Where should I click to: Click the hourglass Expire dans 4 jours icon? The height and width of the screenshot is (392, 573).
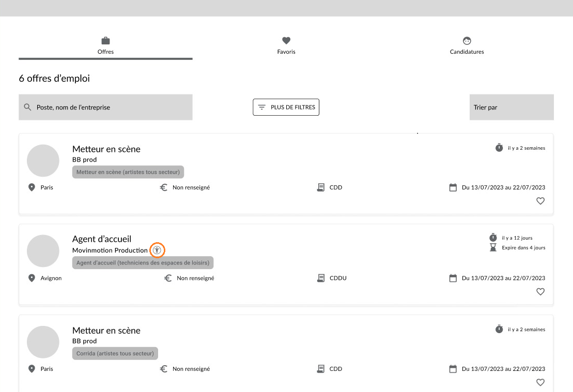point(493,248)
